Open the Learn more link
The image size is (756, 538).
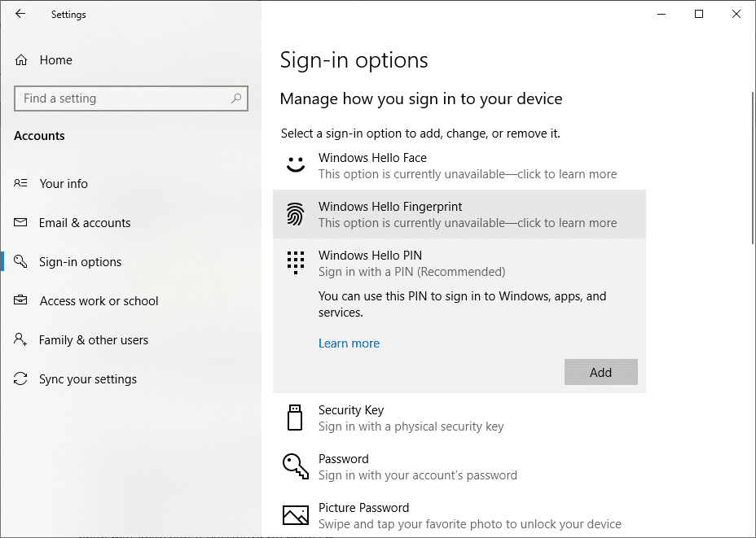pos(349,343)
